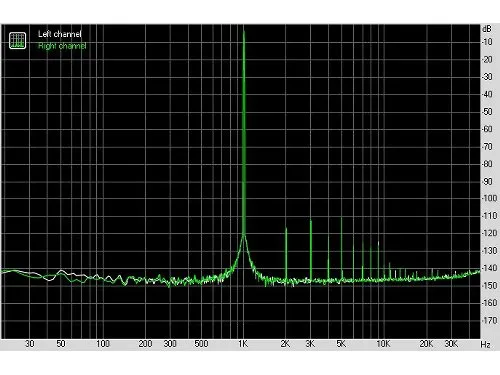Click the tip of the 3K harmonic spike
Viewport: 500px width, 375px height.
coord(311,221)
